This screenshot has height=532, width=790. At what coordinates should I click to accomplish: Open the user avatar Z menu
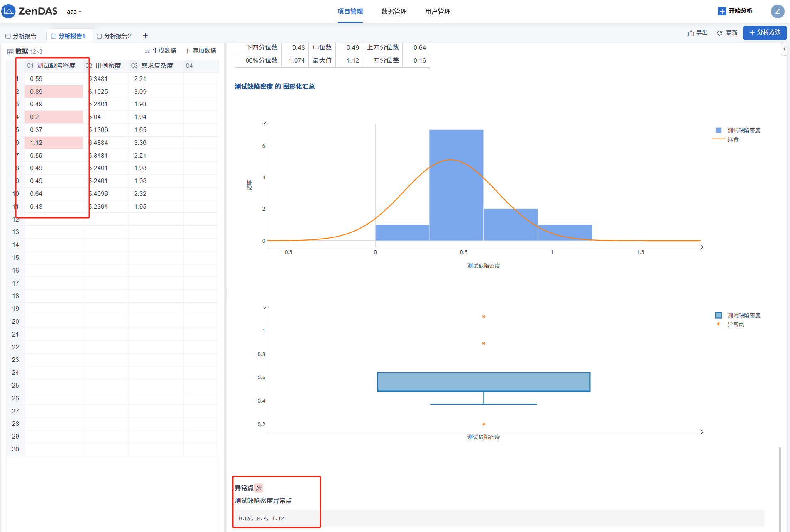(777, 11)
